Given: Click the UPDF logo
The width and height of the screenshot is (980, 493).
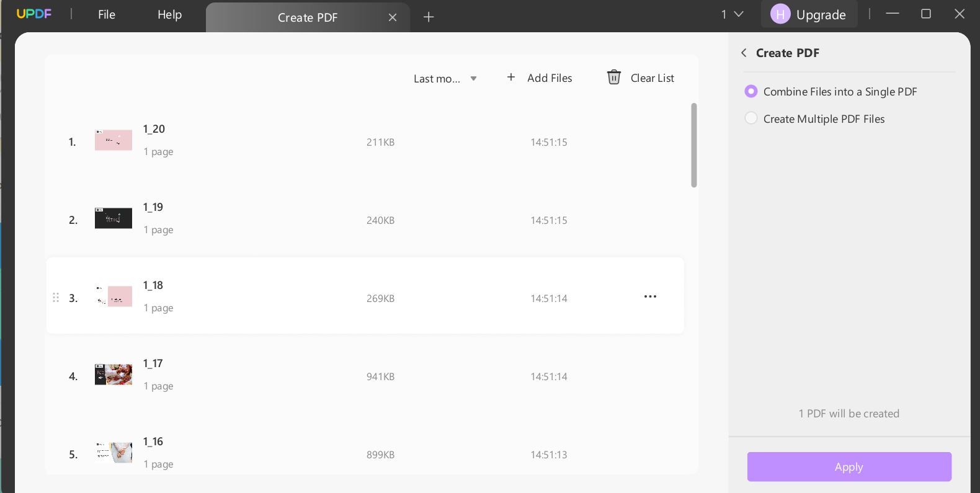Looking at the screenshot, I should point(34,14).
